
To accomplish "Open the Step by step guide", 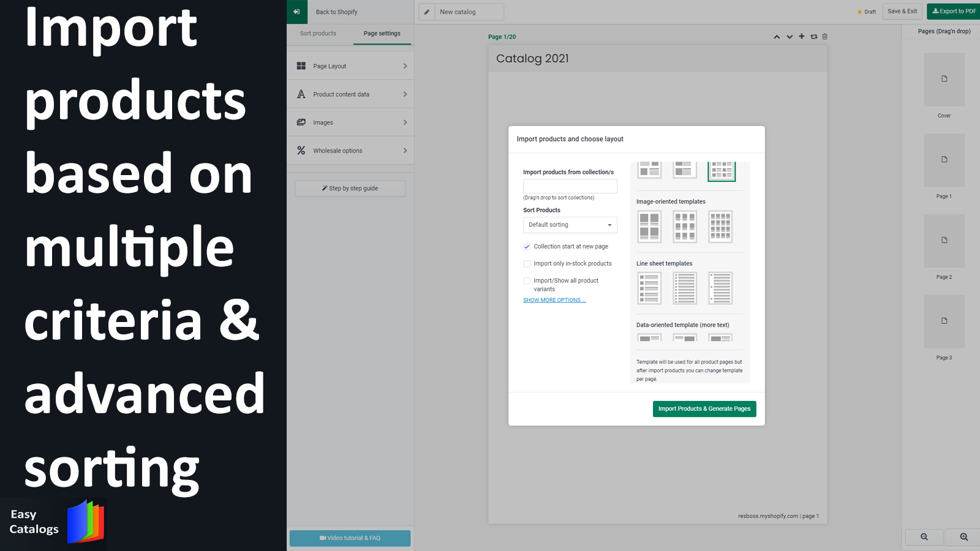I will click(350, 189).
